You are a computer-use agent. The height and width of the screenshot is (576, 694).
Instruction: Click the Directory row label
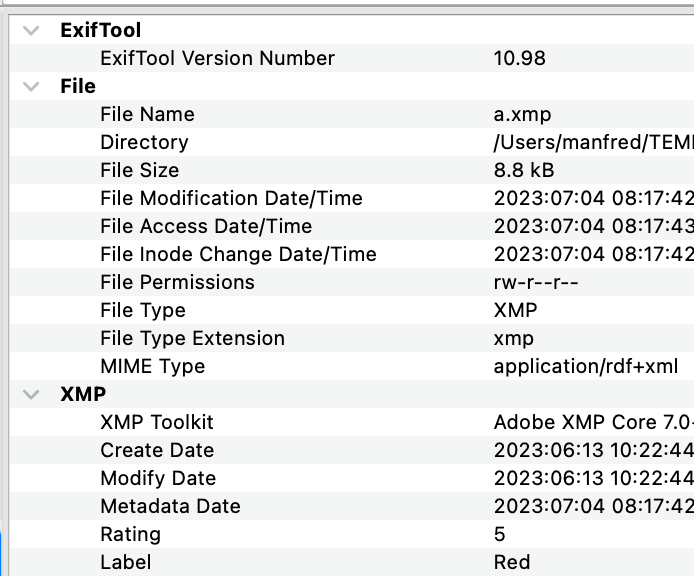(144, 142)
